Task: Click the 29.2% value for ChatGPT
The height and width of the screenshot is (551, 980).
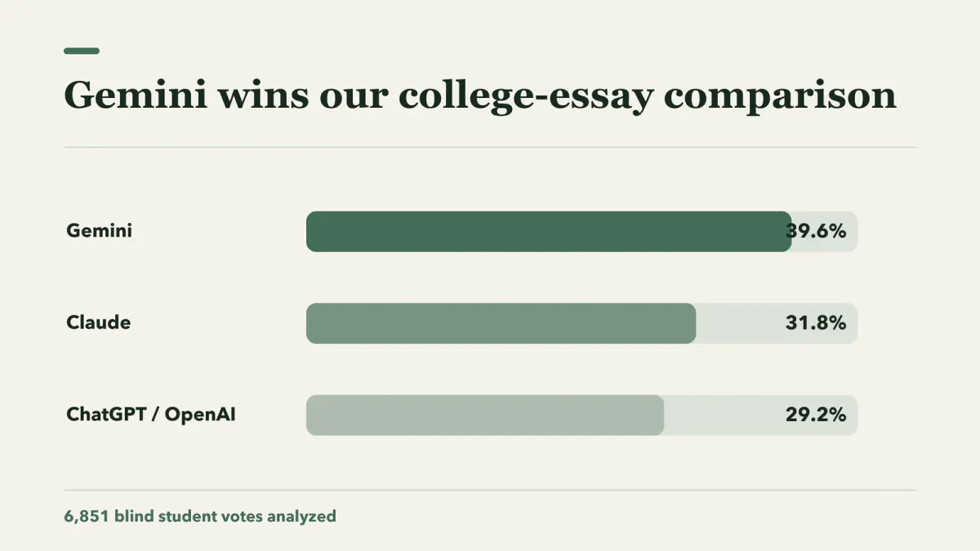Action: [816, 415]
